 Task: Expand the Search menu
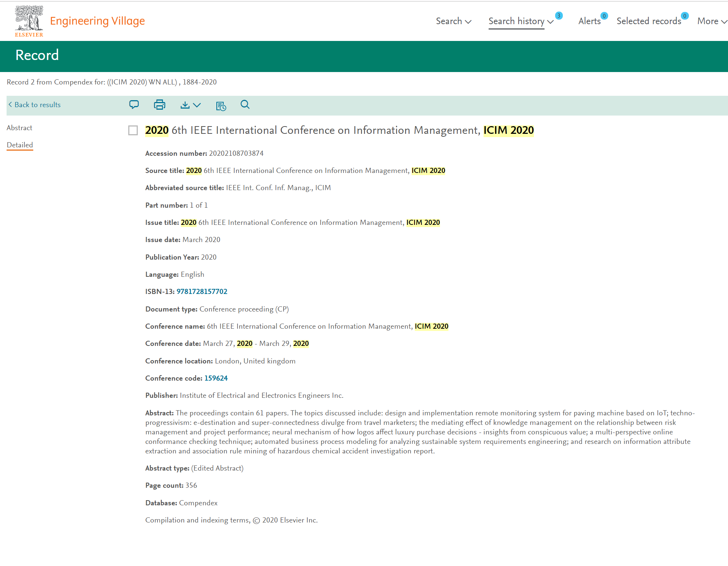pos(453,21)
